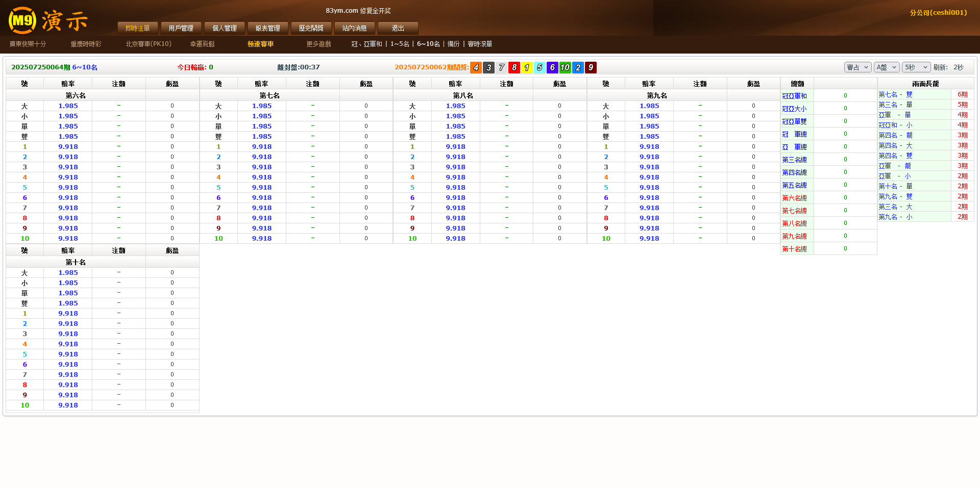Expand the A盤 dropdown selector
Screen dimensions: 980x487
pyautogui.click(x=886, y=67)
